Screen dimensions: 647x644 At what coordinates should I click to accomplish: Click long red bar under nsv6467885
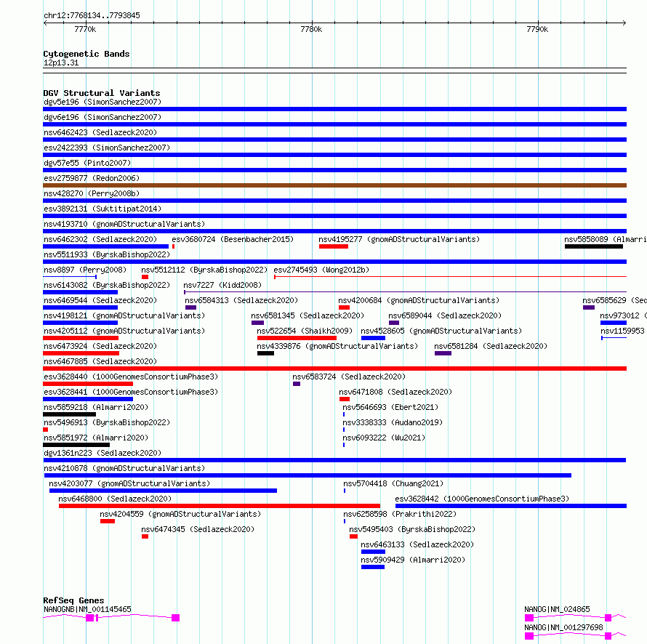pyautogui.click(x=334, y=369)
